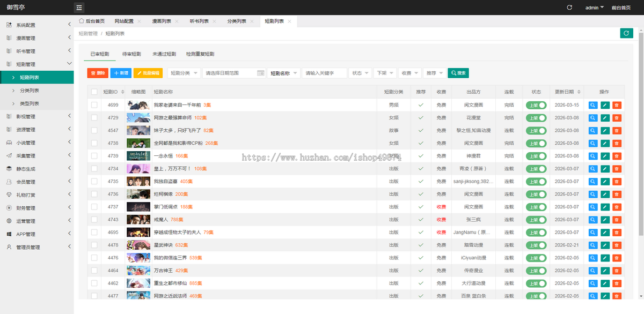Viewport: 644px width, 314px height.
Task: Select 分类列表 in sidebar submenu
Action: point(36,91)
